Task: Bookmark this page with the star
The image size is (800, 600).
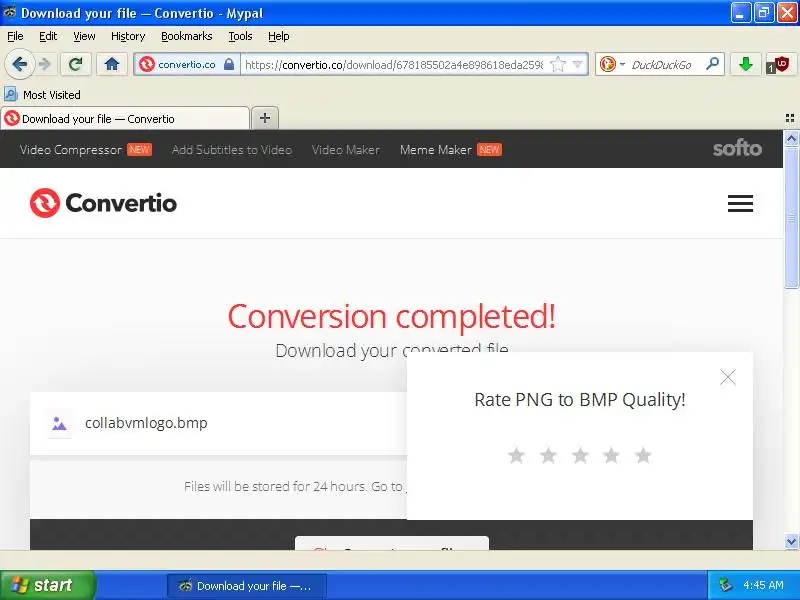Action: point(558,64)
